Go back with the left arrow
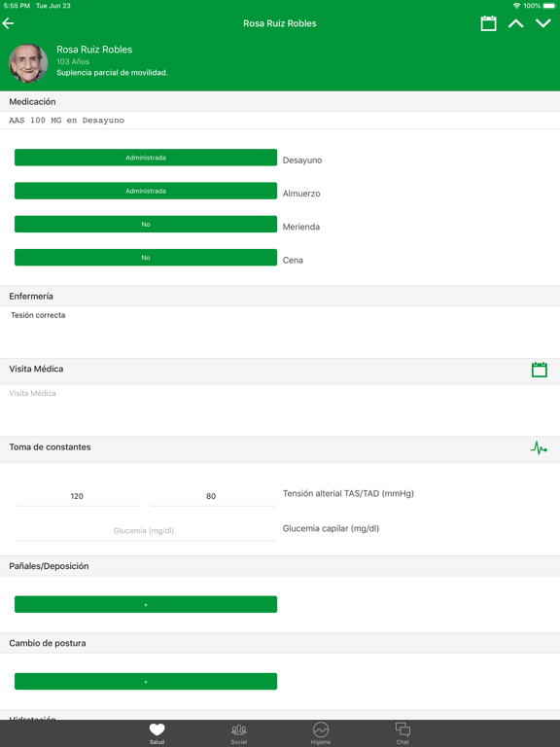Viewport: 560px width, 747px height. pos(8,23)
